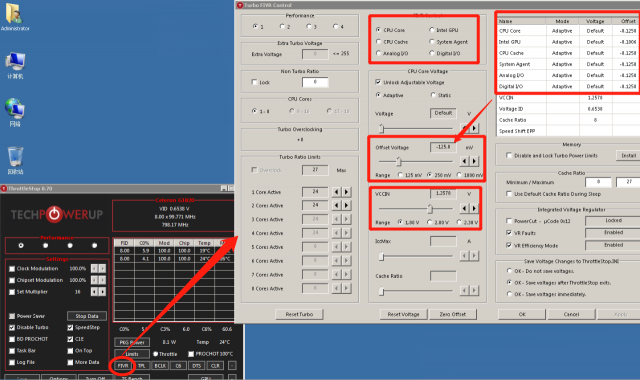Open FIVR panel in ThrottleStop
The width and height of the screenshot is (640, 380).
tap(123, 366)
